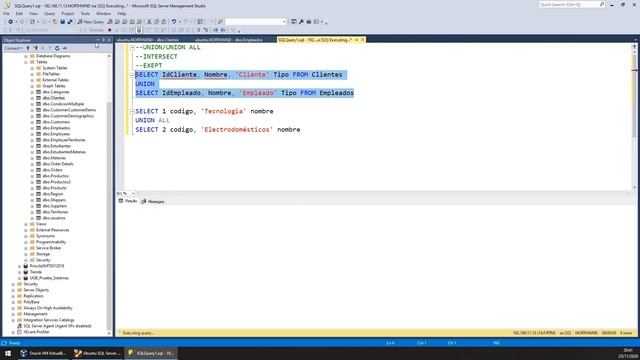The image size is (640, 360).
Task: Close the Object Explorer panel
Action: pyautogui.click(x=109, y=40)
